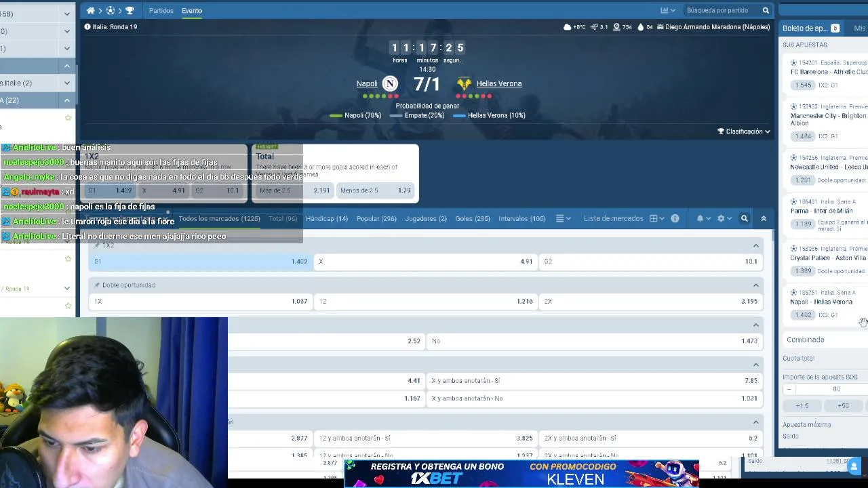
Task: Select X y ambos anotarán - No 1.031
Action: 595,399
